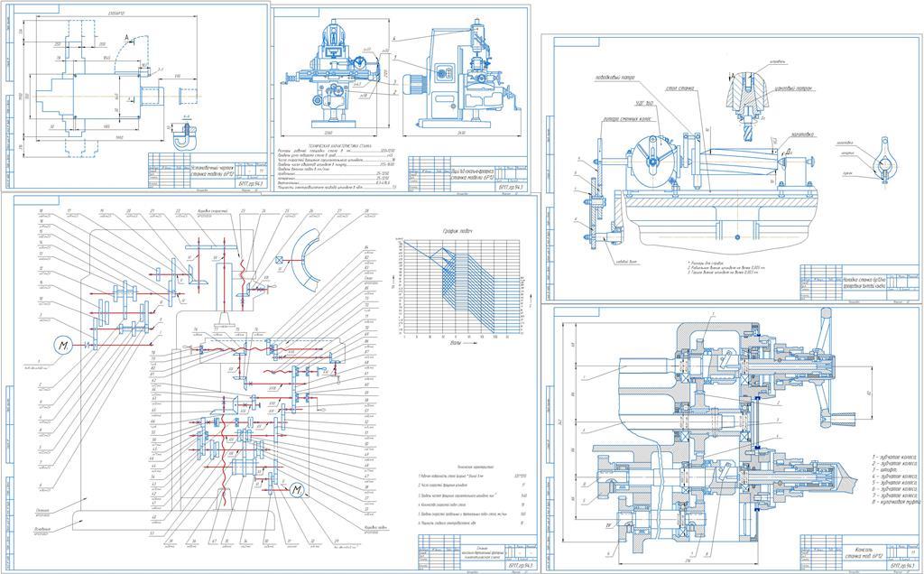Click the 'Валы' axis label under the feed graph
Viewport: 924px width, 574px height.
tap(456, 342)
